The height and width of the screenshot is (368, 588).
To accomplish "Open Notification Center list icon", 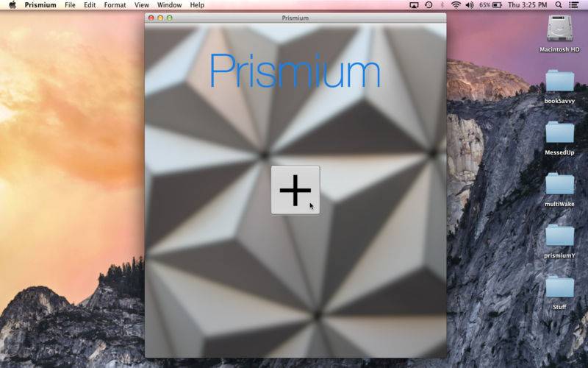I will coord(574,5).
